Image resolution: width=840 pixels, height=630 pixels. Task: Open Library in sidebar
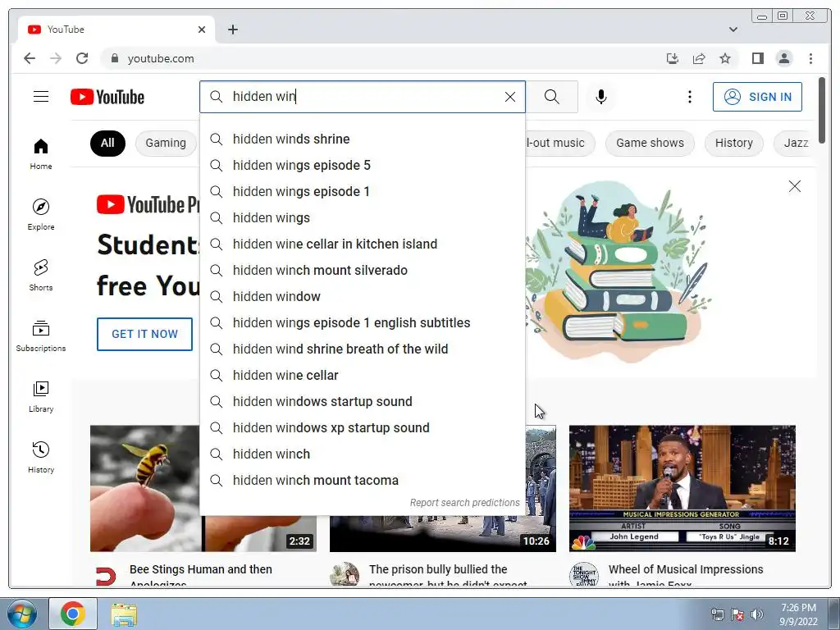tap(41, 396)
